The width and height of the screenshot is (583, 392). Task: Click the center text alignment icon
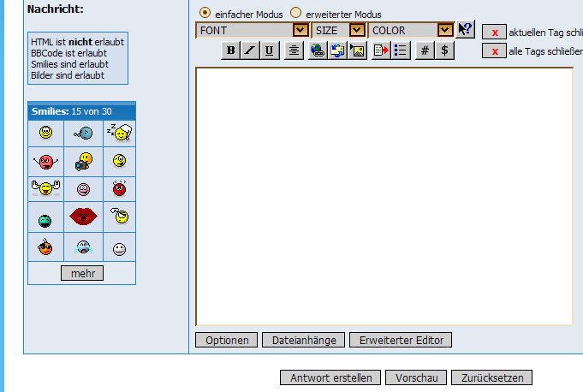(x=294, y=50)
